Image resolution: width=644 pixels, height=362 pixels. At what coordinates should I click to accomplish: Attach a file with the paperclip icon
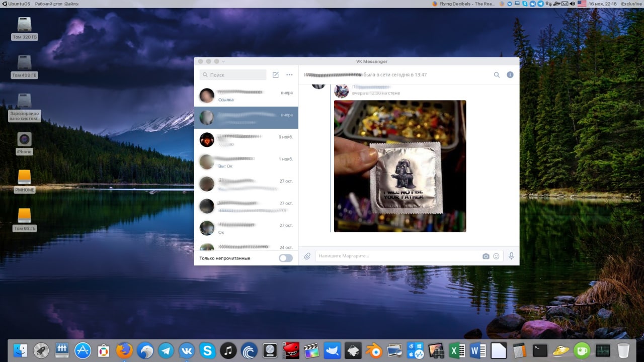point(307,256)
